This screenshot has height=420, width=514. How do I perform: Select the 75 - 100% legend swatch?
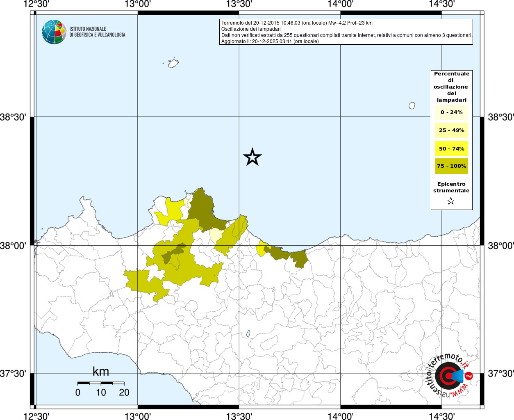451,166
